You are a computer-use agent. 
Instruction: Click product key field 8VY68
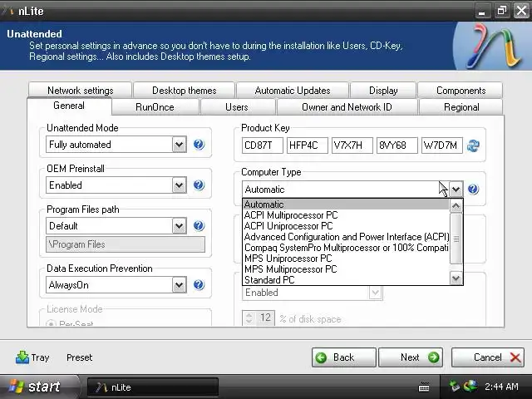pyautogui.click(x=397, y=145)
